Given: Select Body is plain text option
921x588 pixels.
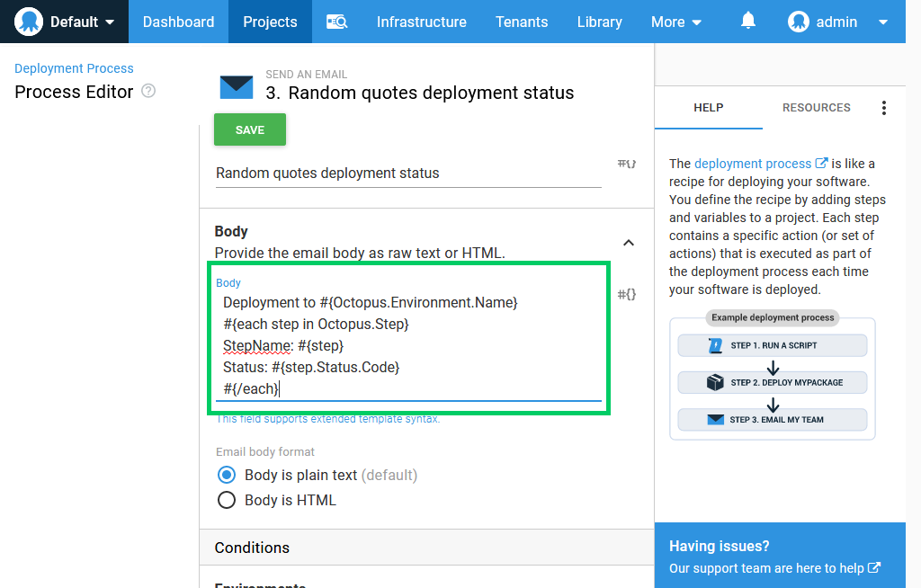Looking at the screenshot, I should click(x=227, y=475).
